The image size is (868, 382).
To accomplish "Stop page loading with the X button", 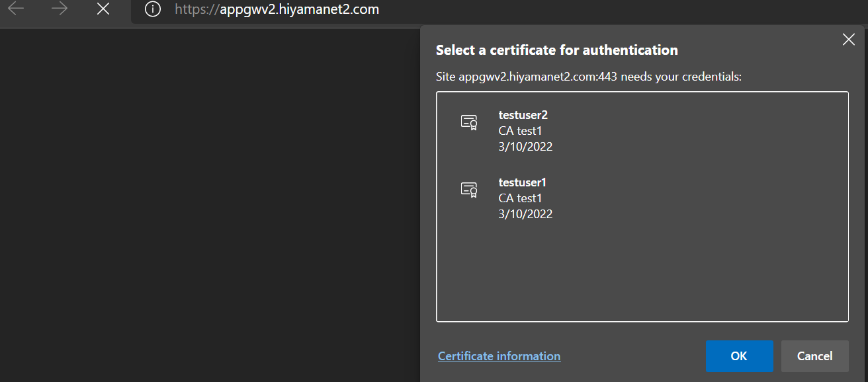I will (x=103, y=9).
